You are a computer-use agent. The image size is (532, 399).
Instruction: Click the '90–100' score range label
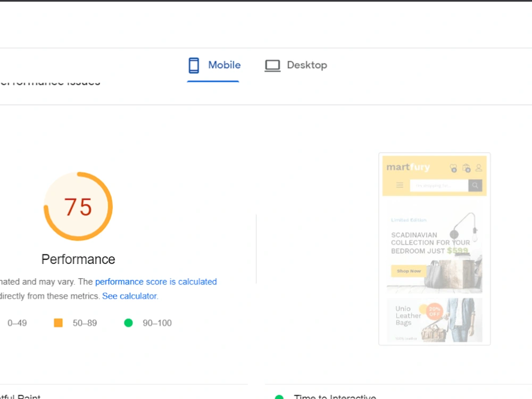[157, 323]
